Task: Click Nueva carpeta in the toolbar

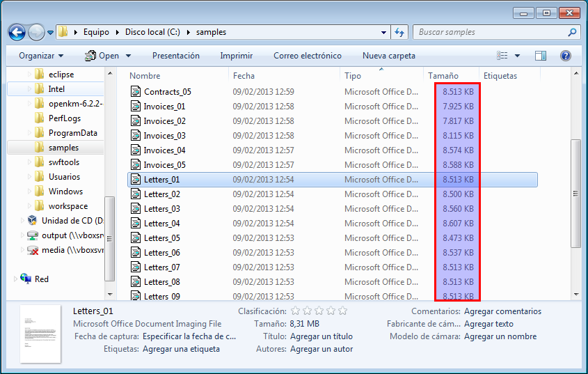Action: click(388, 56)
